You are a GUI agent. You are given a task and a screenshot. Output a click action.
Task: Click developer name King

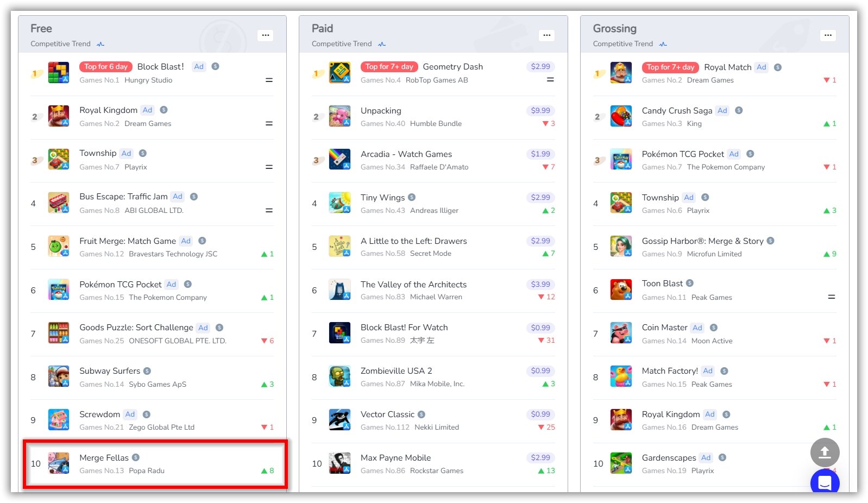click(x=694, y=124)
